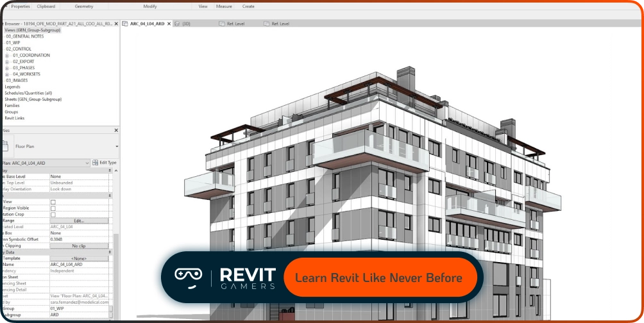Open the Modify ribbon panel label

tap(150, 6)
